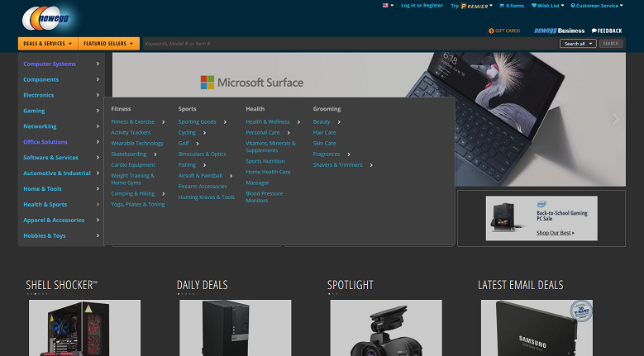Image resolution: width=644 pixels, height=356 pixels.
Task: Expand Skateboarding submenu arrow
Action: point(155,154)
